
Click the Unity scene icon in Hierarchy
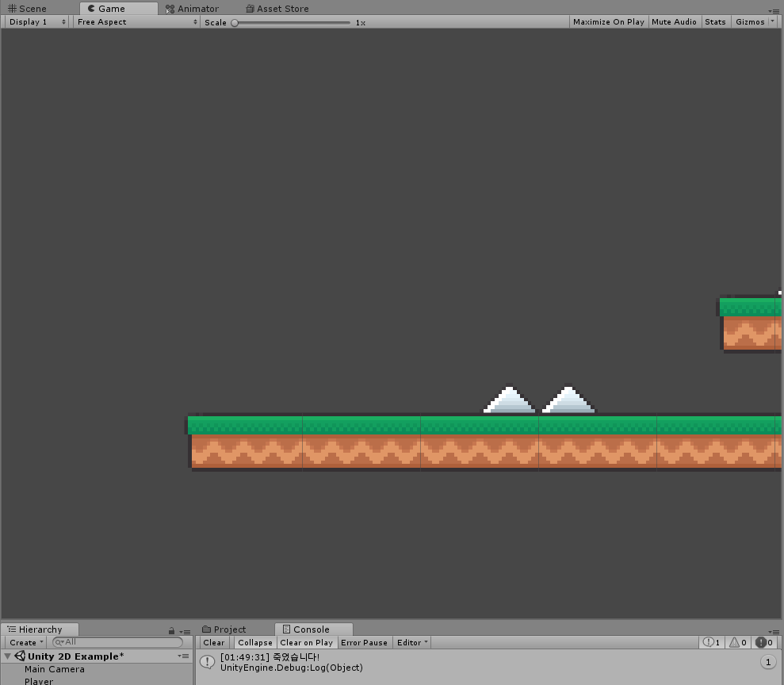pyautogui.click(x=20, y=656)
